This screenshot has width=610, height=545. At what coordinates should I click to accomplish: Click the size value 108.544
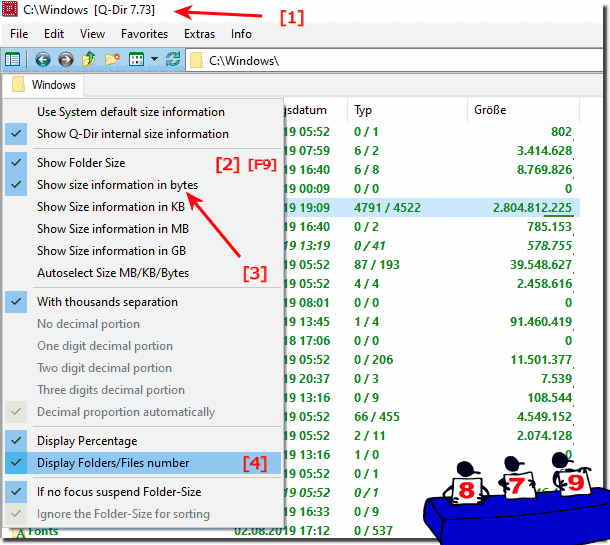tap(550, 398)
